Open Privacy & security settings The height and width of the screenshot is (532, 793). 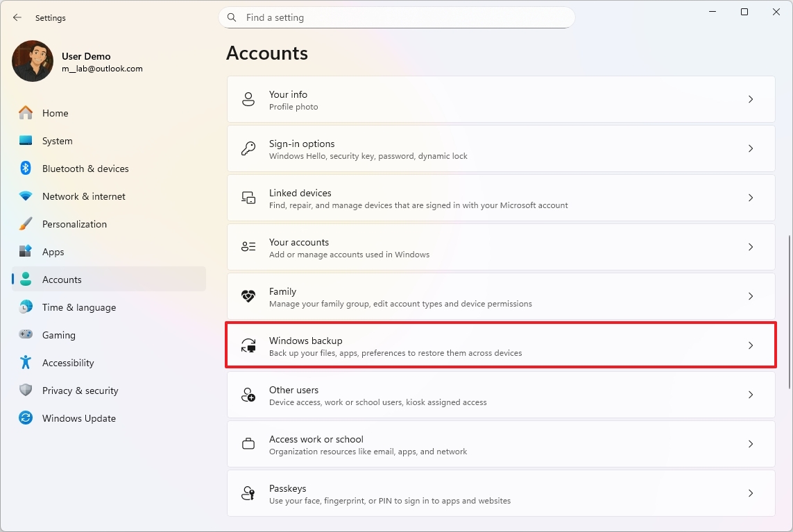click(x=82, y=390)
